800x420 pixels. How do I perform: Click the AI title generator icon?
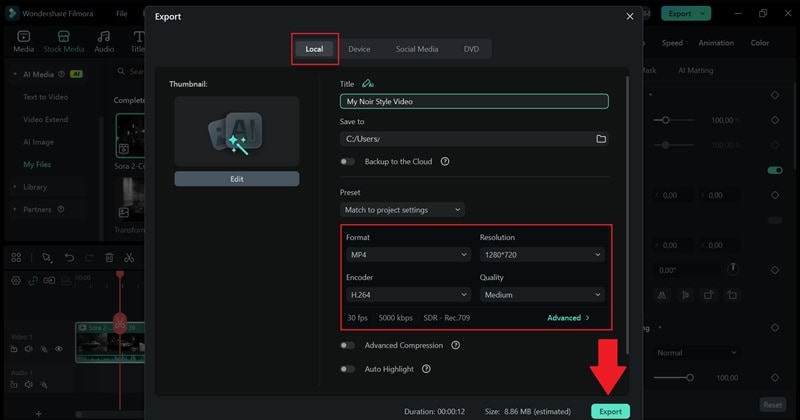tap(367, 84)
